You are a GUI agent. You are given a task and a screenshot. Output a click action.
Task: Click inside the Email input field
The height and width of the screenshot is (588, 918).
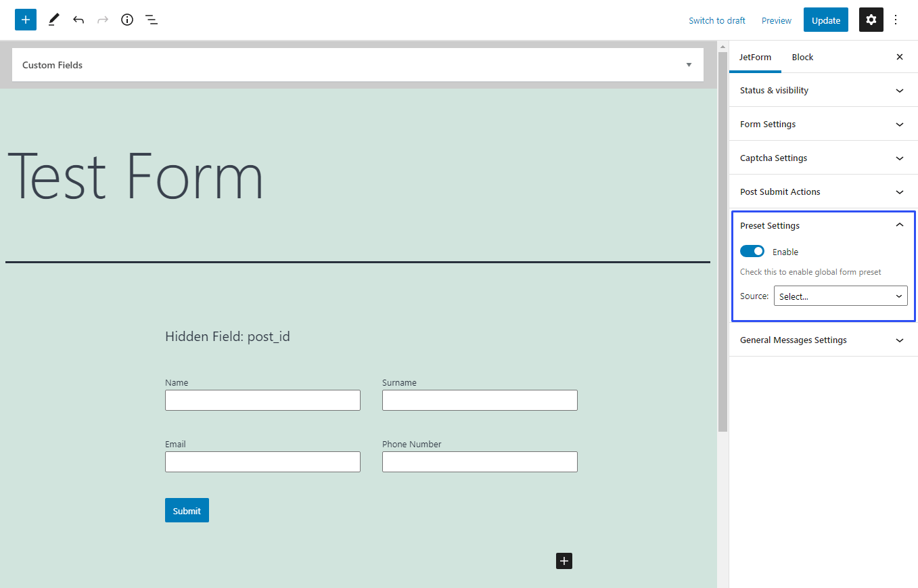[262, 461]
